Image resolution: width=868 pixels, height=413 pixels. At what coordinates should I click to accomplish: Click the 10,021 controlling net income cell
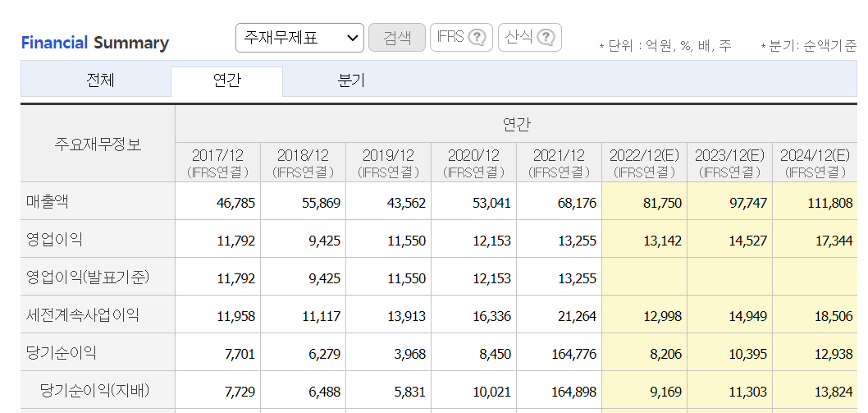pos(473,390)
